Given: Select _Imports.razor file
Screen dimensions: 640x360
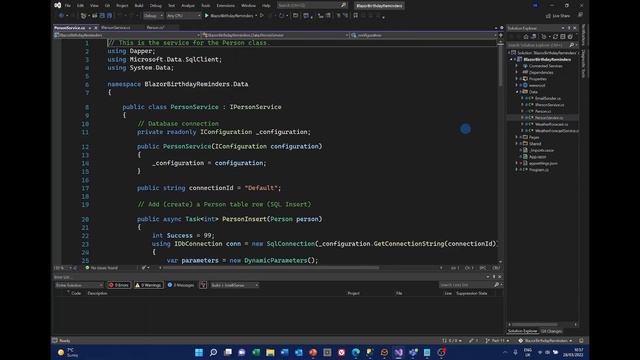Looking at the screenshot, I should pyautogui.click(x=542, y=150).
